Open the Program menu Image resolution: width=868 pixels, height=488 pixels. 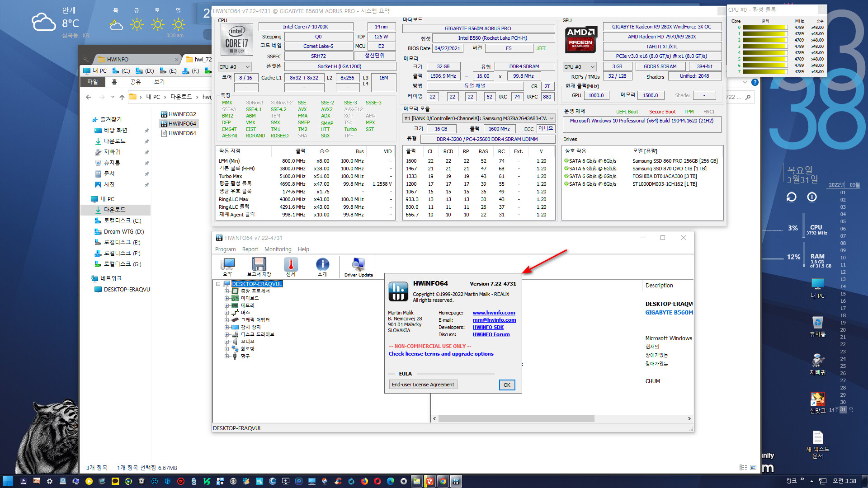coord(225,249)
